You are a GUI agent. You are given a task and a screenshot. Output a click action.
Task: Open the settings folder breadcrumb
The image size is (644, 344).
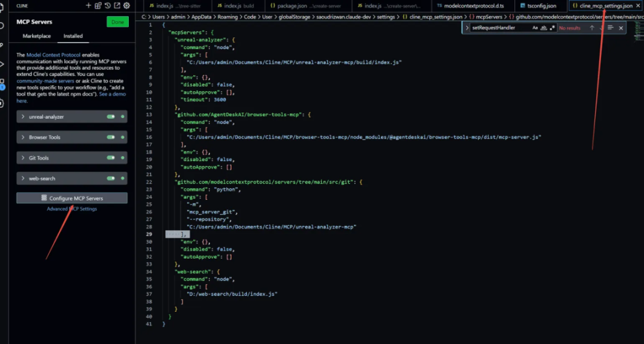point(386,17)
